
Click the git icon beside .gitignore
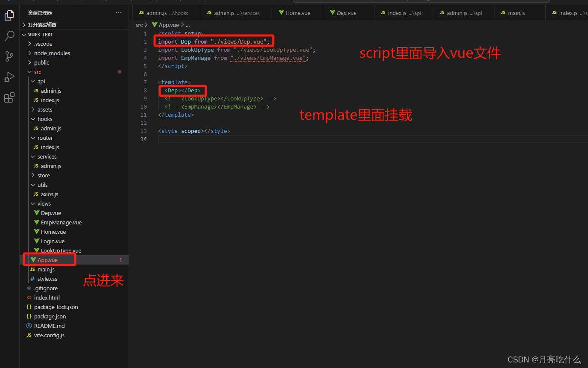pos(29,288)
